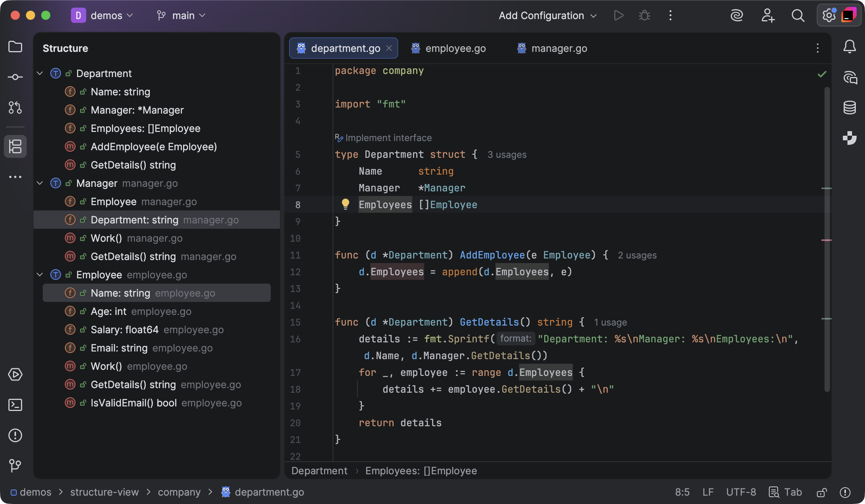Toggle the read-only lock in status bar
The height and width of the screenshot is (504, 865).
822,492
